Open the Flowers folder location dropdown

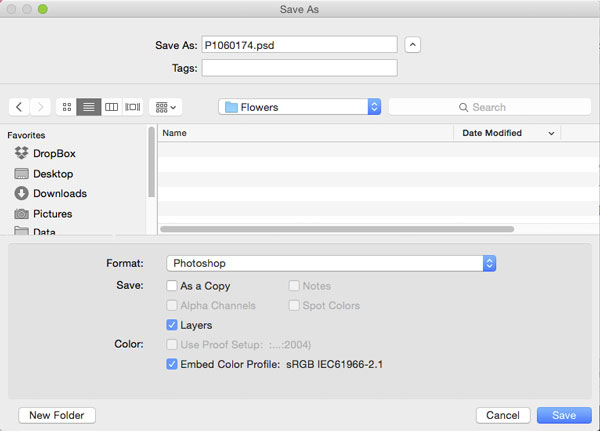(x=300, y=107)
